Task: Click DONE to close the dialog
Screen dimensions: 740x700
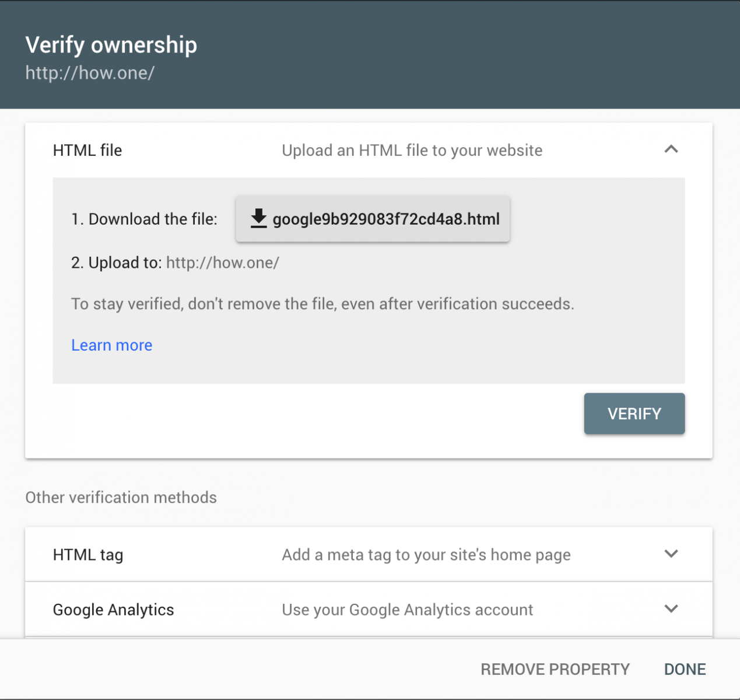Action: click(x=684, y=669)
